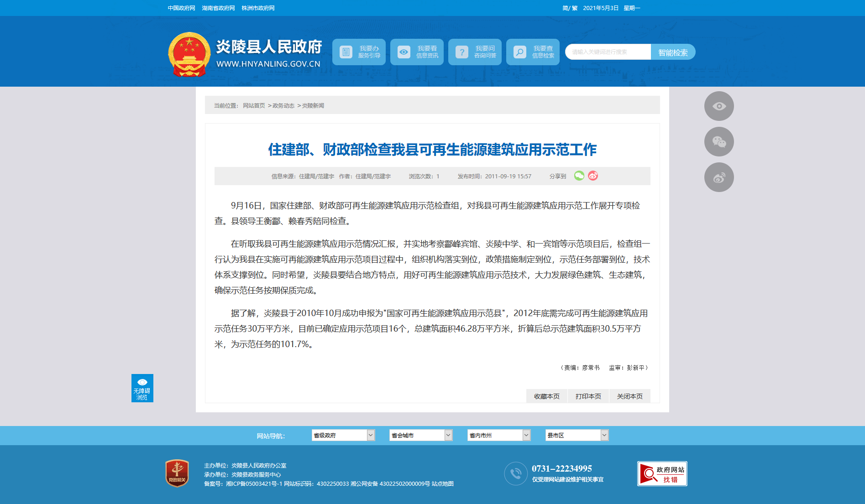The image size is (865, 504).
Task: Focus the keyword search input field
Action: pos(608,52)
